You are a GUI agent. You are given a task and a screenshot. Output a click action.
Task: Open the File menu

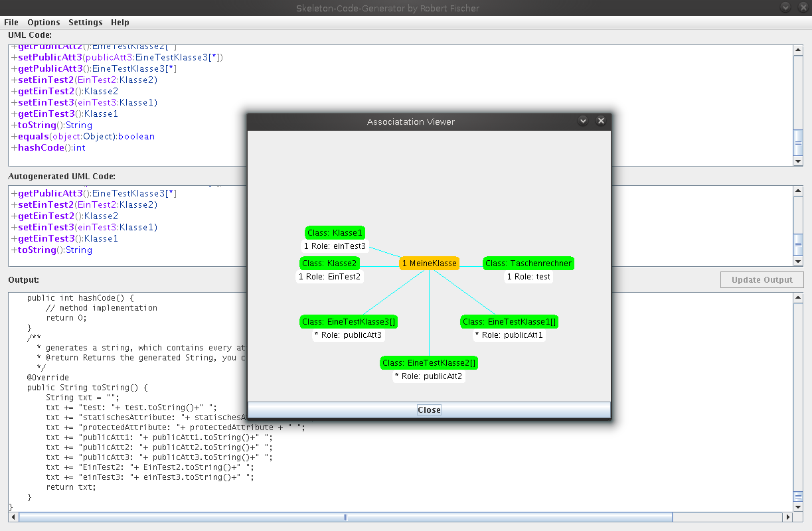tap(11, 22)
